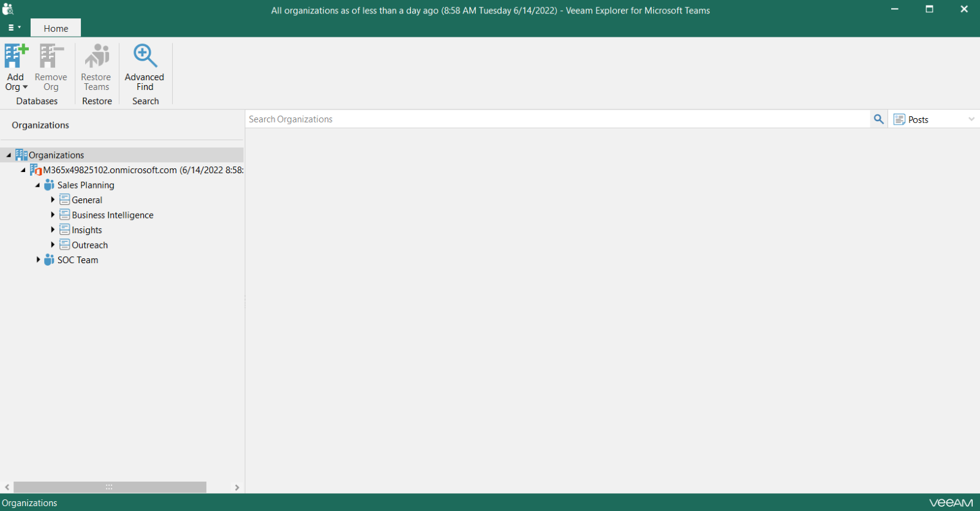This screenshot has width=980, height=511.
Task: Select the Outreach channel
Action: click(90, 245)
